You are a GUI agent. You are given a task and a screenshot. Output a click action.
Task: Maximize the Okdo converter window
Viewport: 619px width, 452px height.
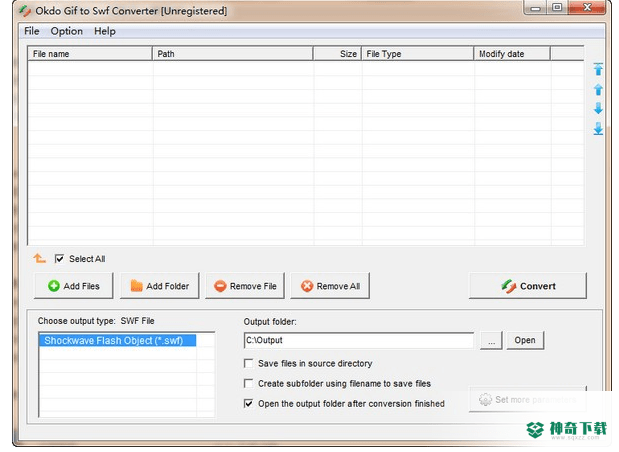[557, 8]
